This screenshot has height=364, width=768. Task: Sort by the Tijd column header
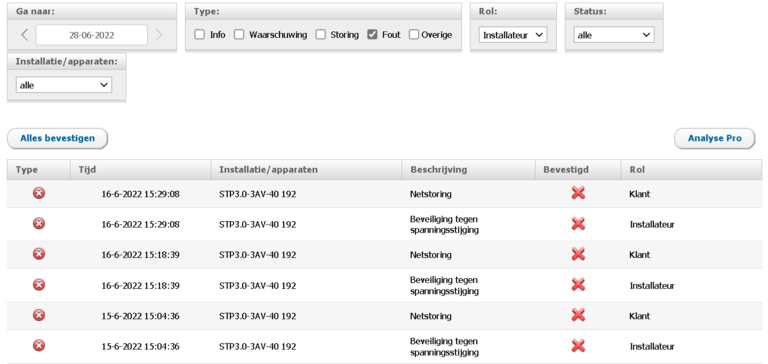141,170
